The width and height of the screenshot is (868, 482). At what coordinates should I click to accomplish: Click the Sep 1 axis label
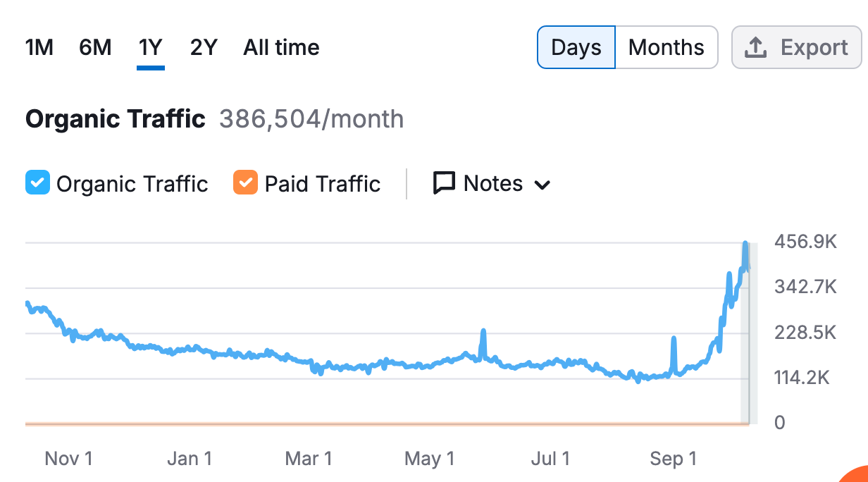tap(673, 459)
